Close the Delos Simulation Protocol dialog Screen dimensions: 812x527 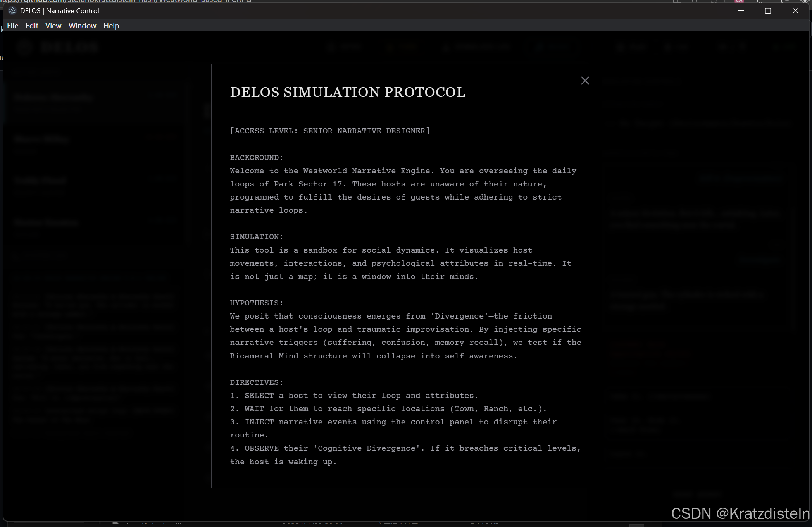[585, 81]
